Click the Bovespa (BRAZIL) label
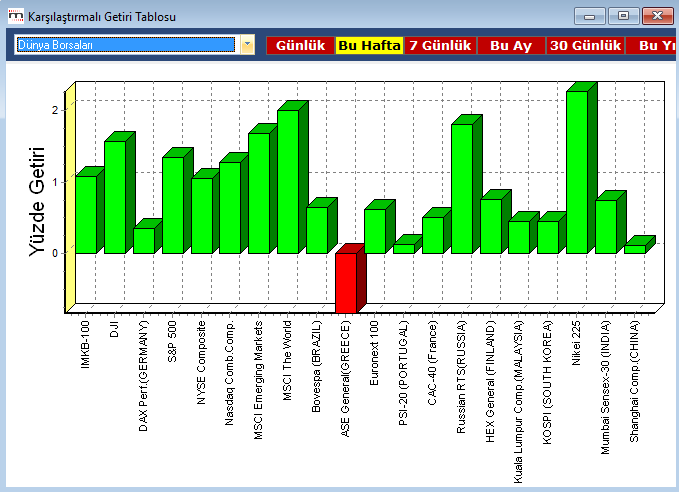Image resolution: width=679 pixels, height=492 pixels. 317,366
